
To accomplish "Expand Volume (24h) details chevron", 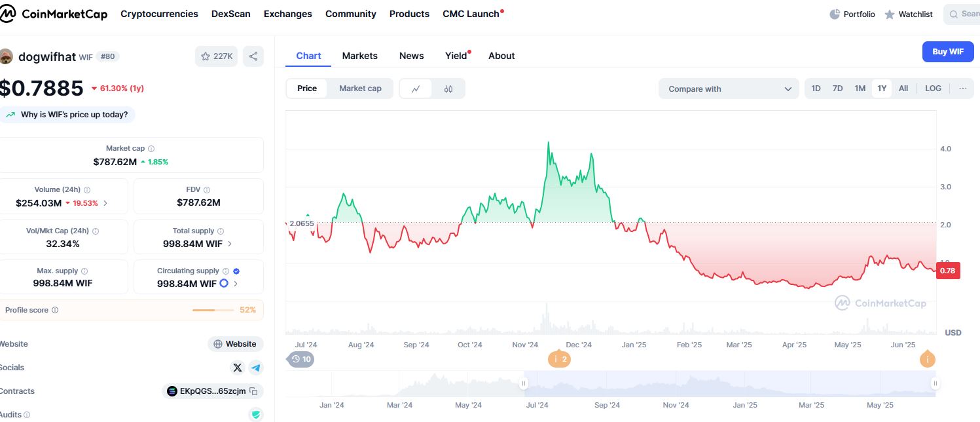I will point(105,203).
